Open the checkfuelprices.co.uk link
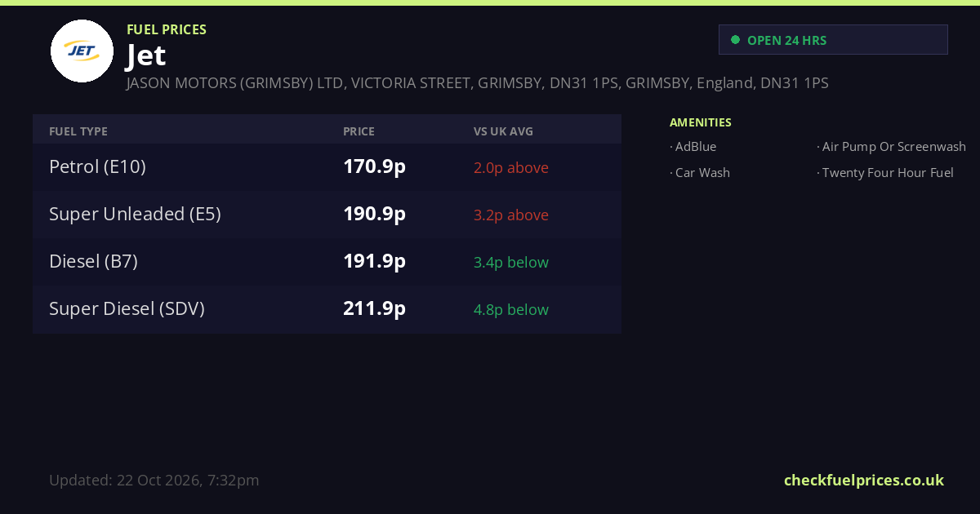 click(x=864, y=480)
